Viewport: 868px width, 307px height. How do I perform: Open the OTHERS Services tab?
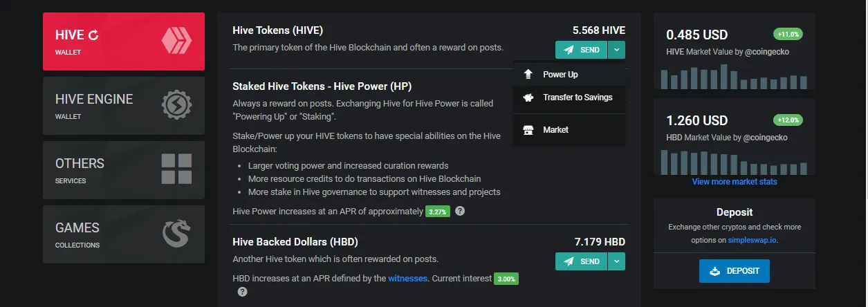pos(124,170)
